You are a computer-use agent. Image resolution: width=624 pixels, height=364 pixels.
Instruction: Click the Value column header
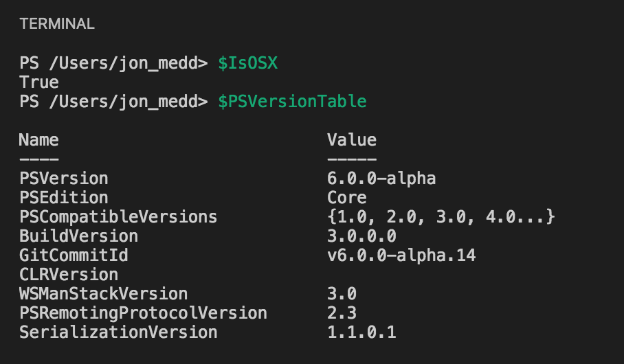[x=352, y=140]
